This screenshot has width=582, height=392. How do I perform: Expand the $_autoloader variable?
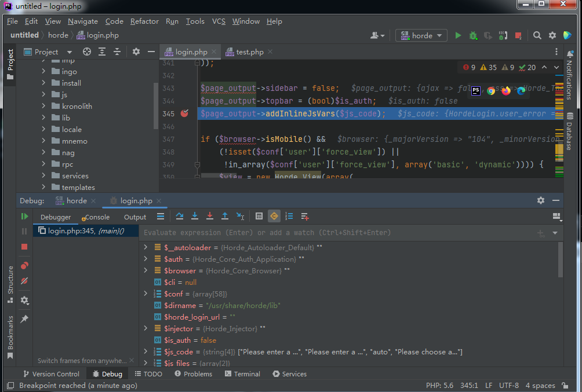click(x=145, y=247)
